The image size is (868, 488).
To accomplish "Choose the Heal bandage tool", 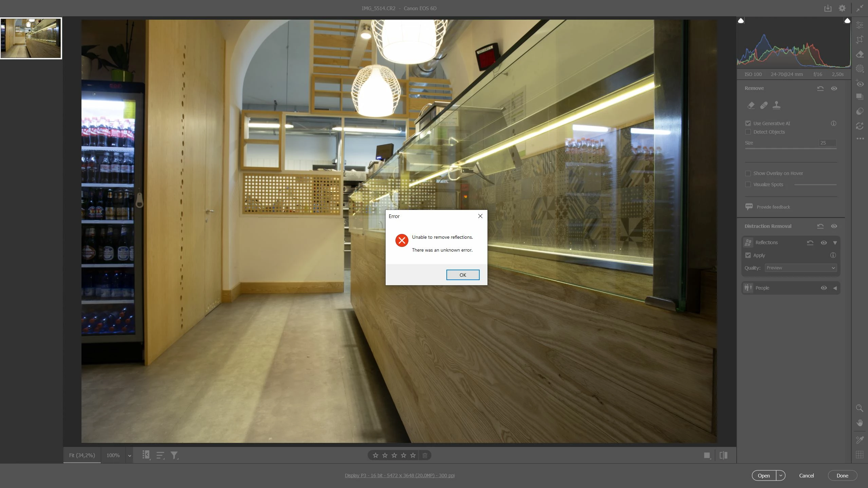I will click(x=763, y=105).
